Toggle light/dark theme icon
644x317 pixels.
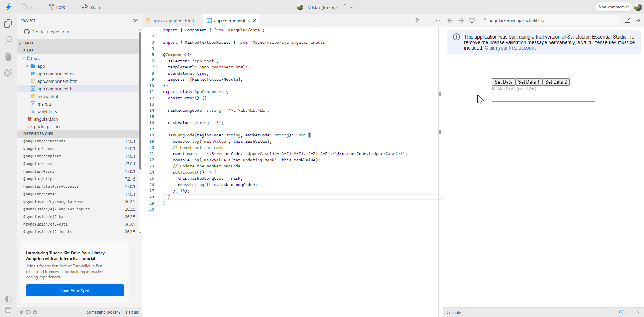[8, 299]
